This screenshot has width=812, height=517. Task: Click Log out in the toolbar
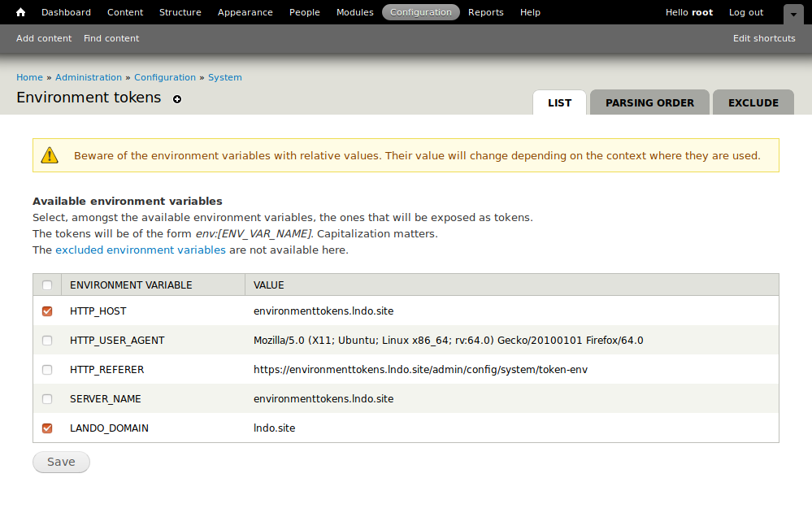click(x=745, y=12)
